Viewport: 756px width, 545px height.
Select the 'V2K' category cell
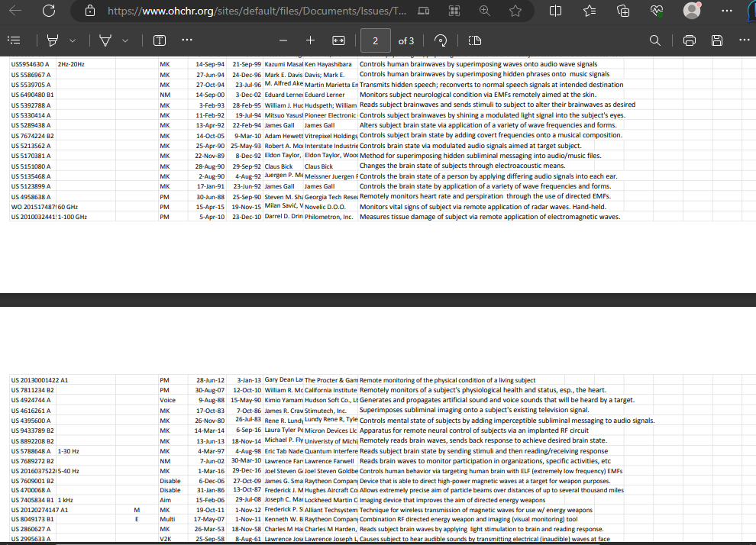coord(166,539)
